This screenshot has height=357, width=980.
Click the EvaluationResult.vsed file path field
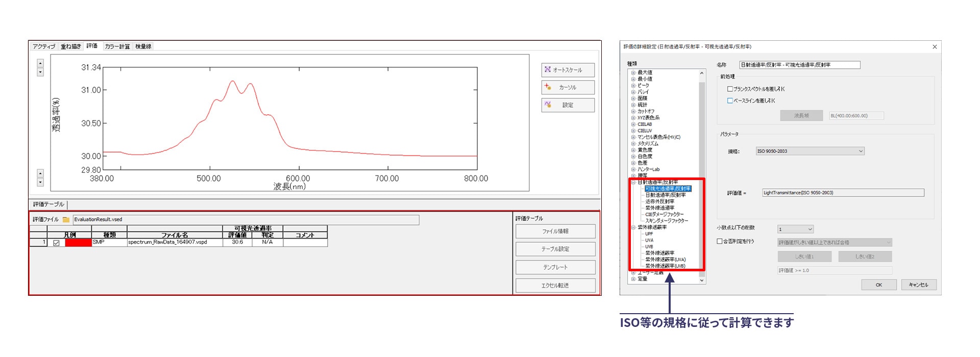246,220
